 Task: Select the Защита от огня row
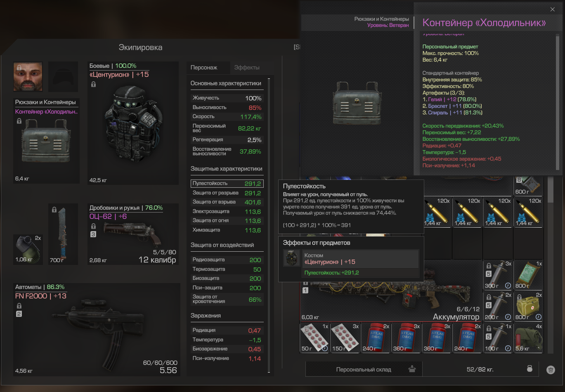(x=227, y=220)
